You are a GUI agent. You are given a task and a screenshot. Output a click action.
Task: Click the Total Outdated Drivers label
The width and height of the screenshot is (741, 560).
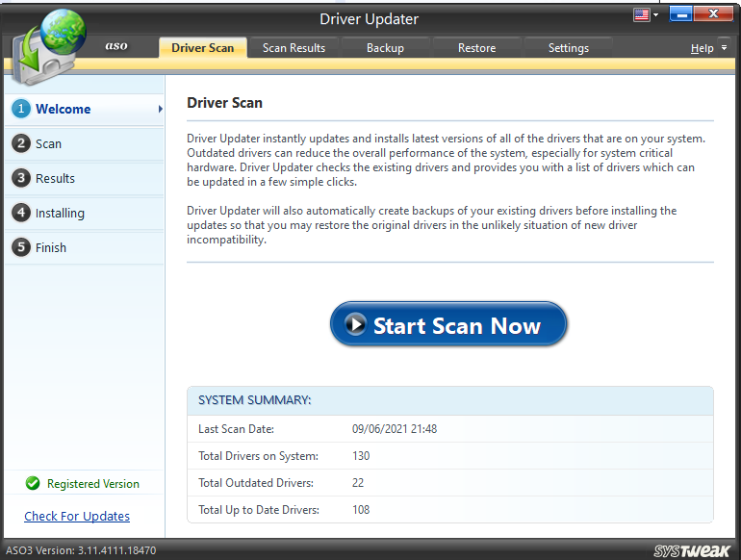256,483
